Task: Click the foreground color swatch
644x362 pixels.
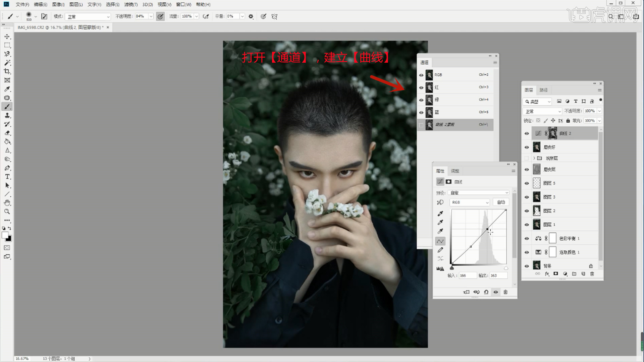Action: (x=5, y=235)
